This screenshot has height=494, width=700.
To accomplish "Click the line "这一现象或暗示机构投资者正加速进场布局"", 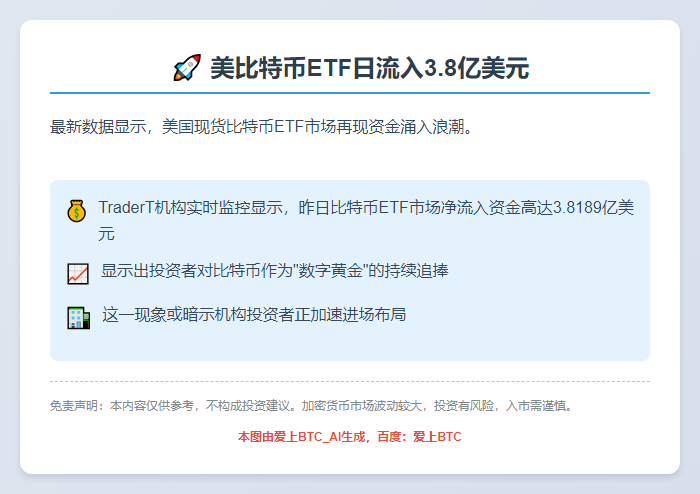I will 254,315.
